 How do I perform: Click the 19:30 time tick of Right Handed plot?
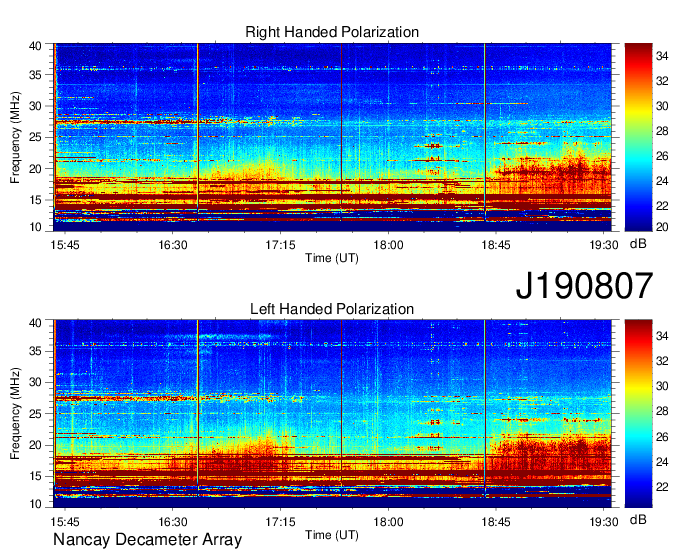pos(604,245)
